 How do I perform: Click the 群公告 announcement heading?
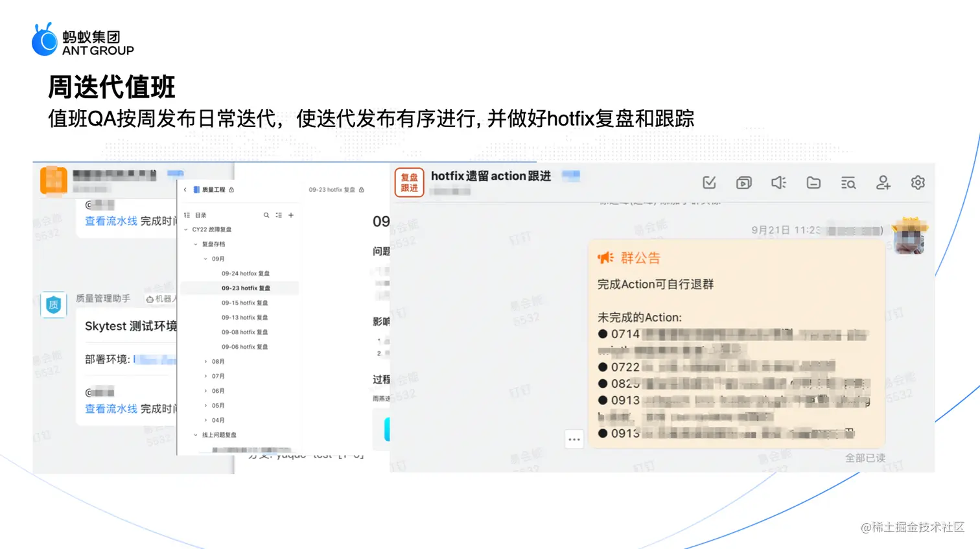pyautogui.click(x=640, y=258)
